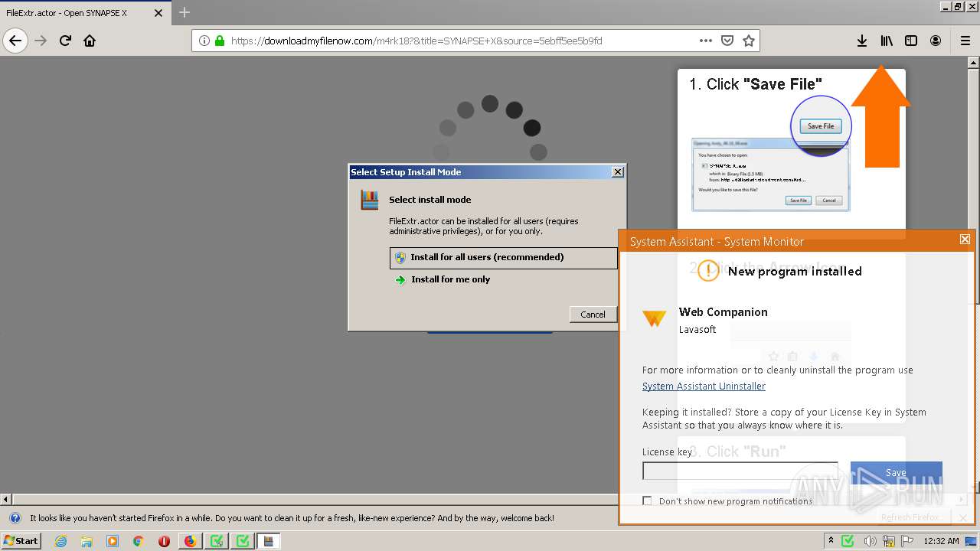Open a new browser tab

[x=185, y=12]
